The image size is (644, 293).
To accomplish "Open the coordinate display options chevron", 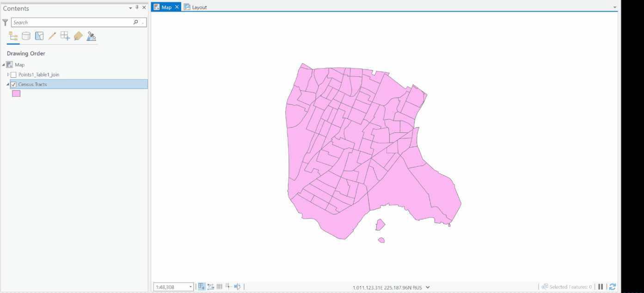I will coord(428,287).
